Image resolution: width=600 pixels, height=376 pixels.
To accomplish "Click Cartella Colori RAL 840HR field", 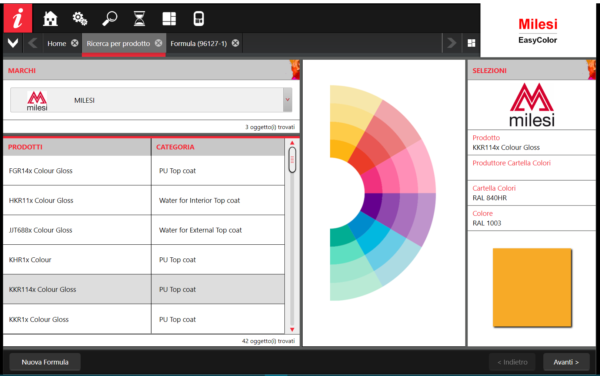I will click(532, 193).
